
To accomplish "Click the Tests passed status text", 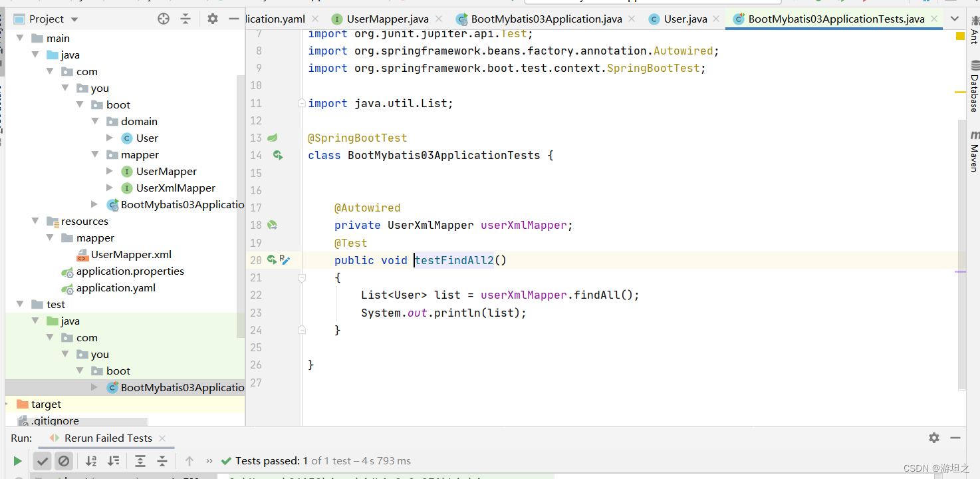I will click(316, 460).
